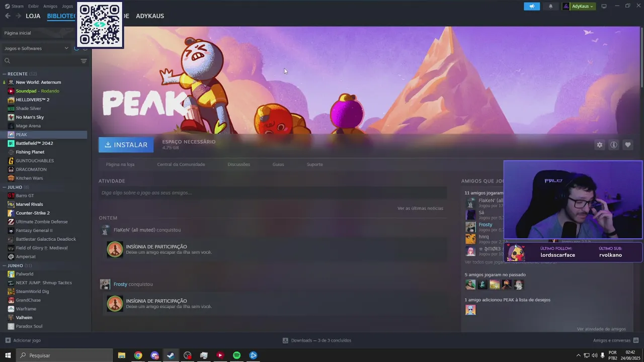Open File Explorer from taskbar

click(121, 355)
